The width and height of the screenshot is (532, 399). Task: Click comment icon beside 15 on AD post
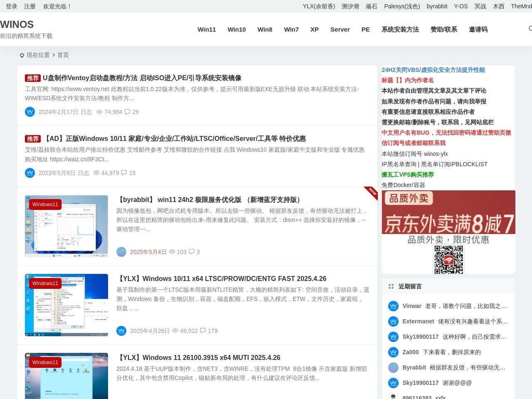124,173
